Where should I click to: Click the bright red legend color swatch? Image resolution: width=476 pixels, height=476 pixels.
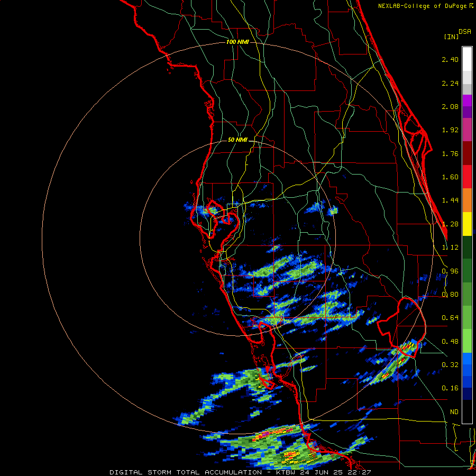(x=467, y=177)
